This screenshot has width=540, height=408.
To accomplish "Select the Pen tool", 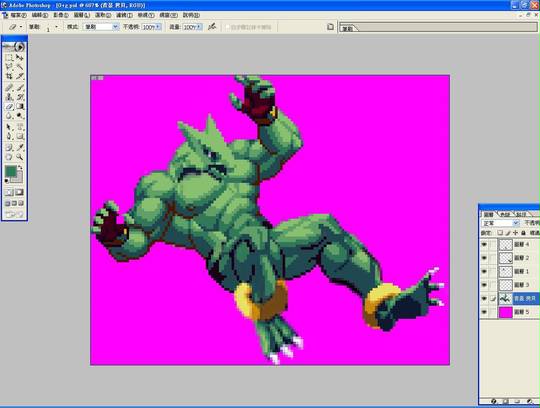I will (9, 137).
